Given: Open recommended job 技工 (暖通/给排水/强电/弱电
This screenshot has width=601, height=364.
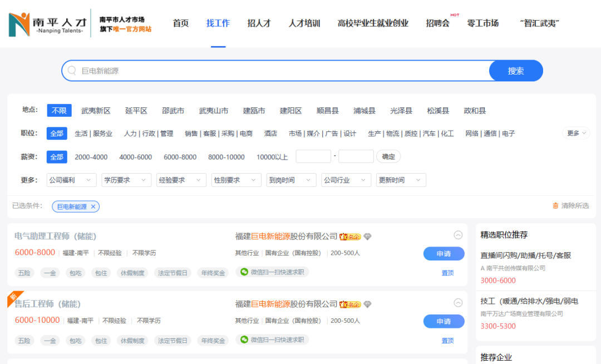Looking at the screenshot, I should [529, 301].
